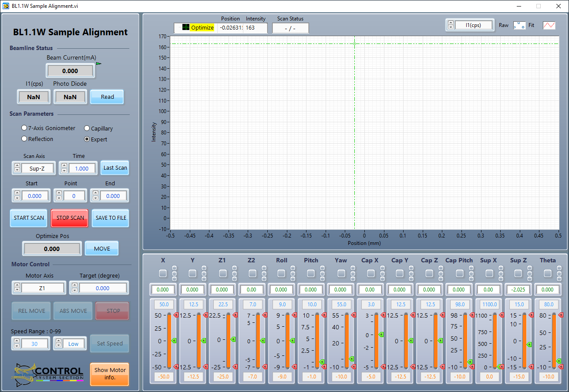The width and height of the screenshot is (569, 392).
Task: Select the 7-Axis Goniometer radio button
Action: coord(24,128)
